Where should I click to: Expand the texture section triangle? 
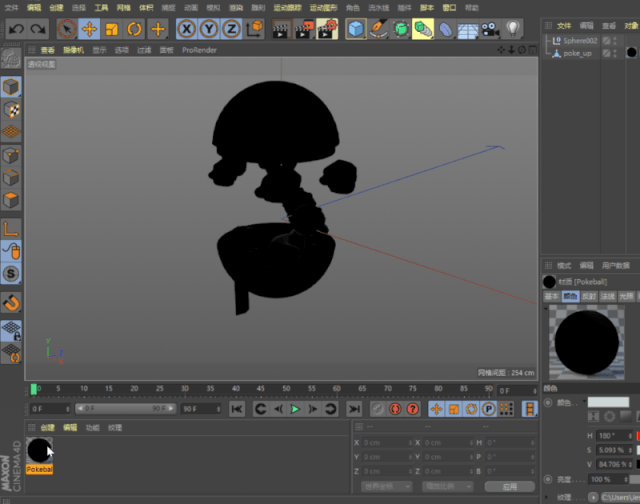(x=547, y=497)
